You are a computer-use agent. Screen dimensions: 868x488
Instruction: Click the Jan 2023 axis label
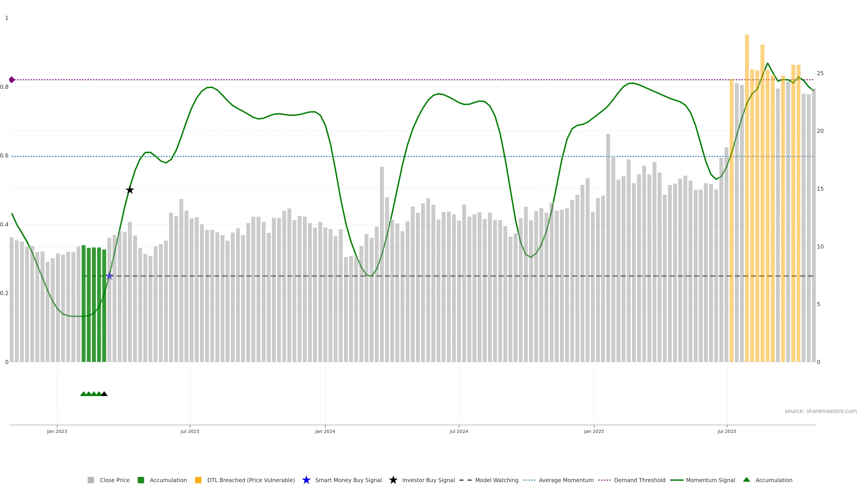[x=57, y=432]
